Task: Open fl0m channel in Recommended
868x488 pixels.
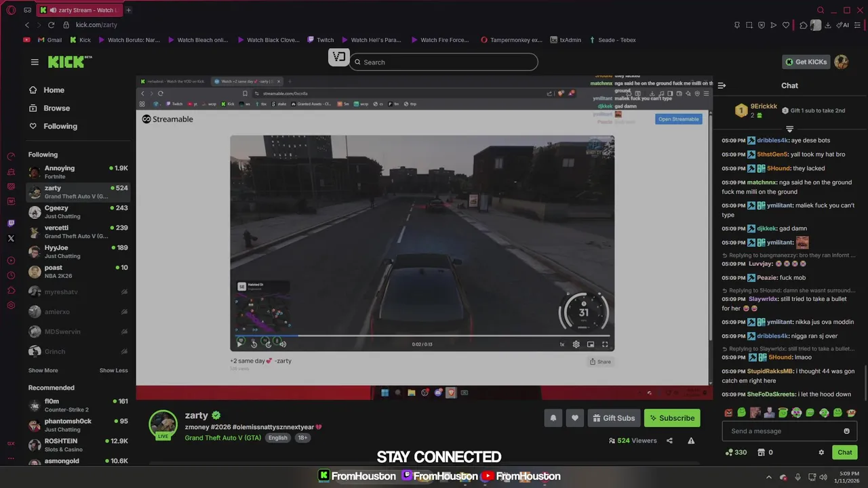Action: coord(78,405)
